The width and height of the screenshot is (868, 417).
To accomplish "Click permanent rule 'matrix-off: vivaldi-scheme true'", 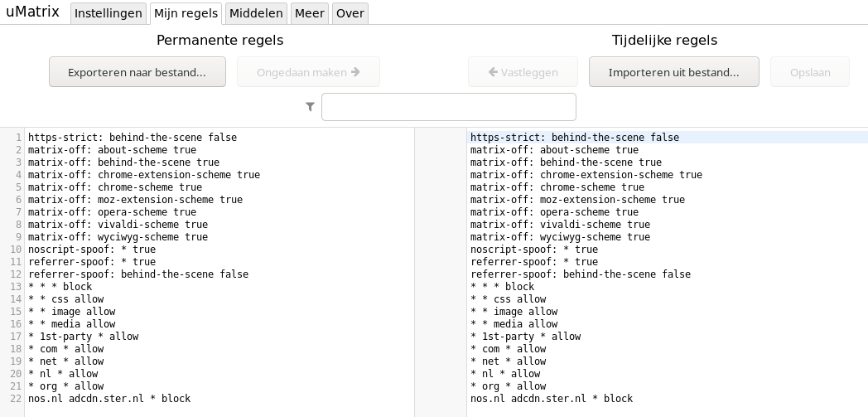I will click(x=118, y=225).
